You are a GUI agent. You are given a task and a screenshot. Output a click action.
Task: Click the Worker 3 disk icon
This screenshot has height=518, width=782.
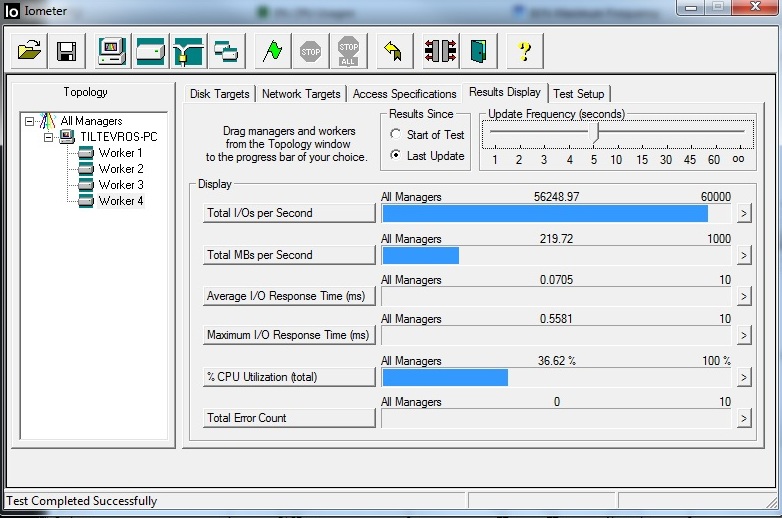(86, 184)
